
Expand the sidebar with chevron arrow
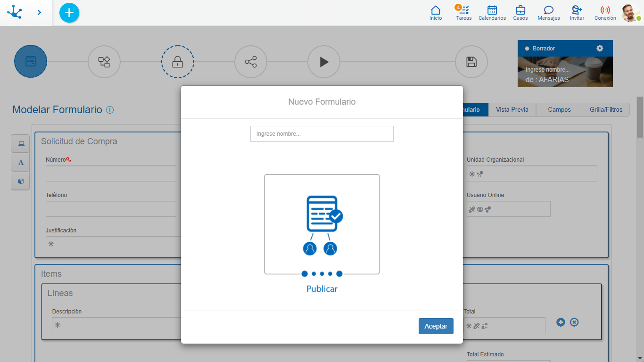pyautogui.click(x=39, y=13)
